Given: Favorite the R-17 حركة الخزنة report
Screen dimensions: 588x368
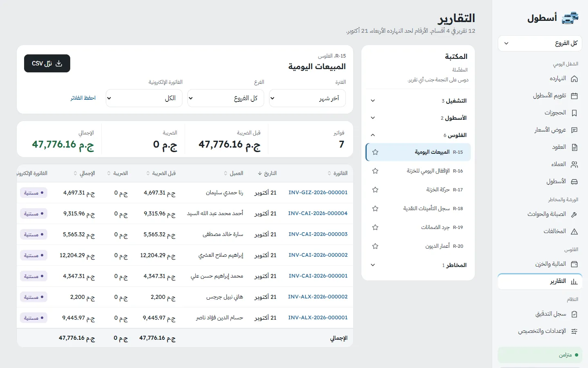Looking at the screenshot, I should click(x=375, y=190).
